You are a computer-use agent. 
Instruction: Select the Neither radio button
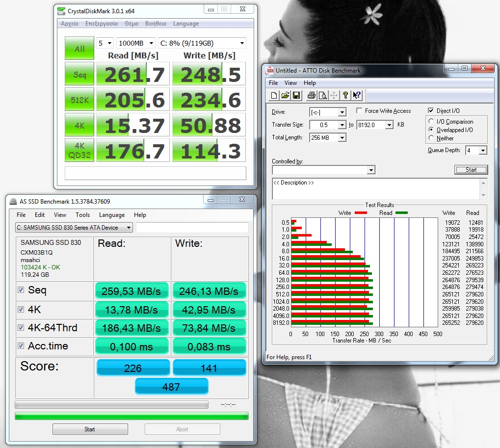[x=431, y=138]
